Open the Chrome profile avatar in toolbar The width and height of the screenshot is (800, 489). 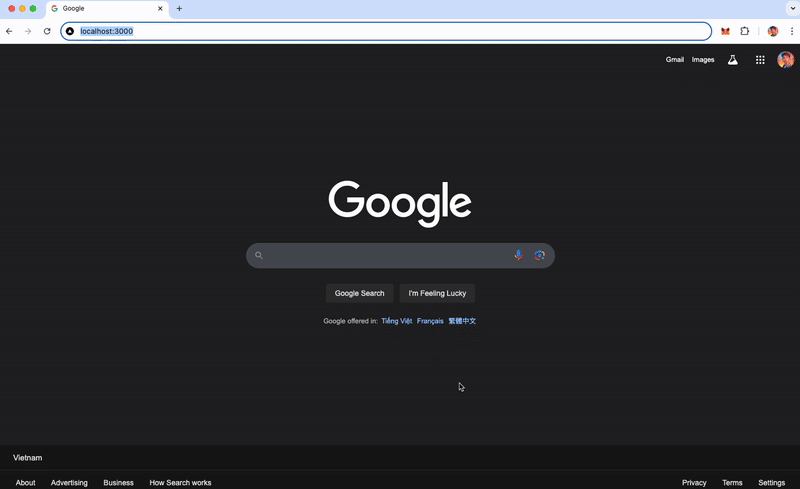click(x=773, y=31)
